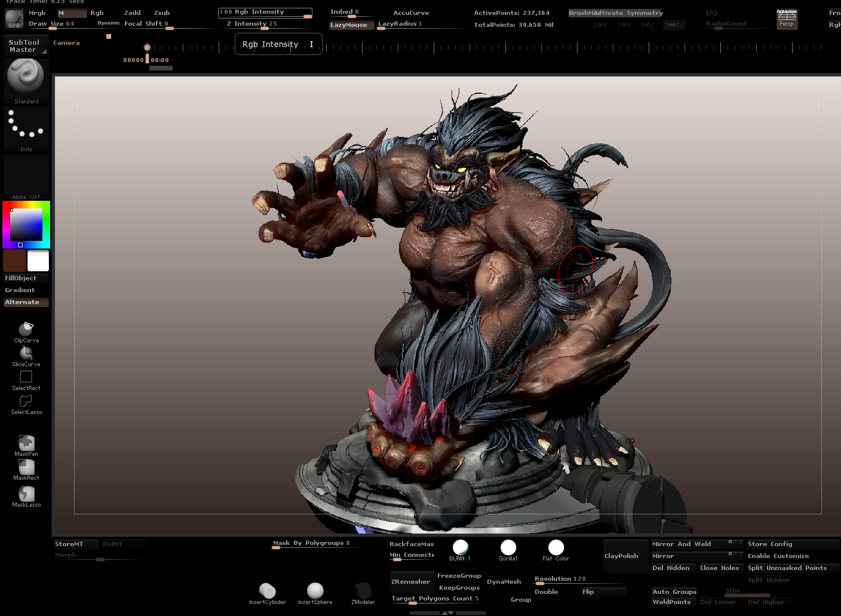The image size is (841, 616).
Task: Select the SliceCurve brush
Action: [26, 357]
